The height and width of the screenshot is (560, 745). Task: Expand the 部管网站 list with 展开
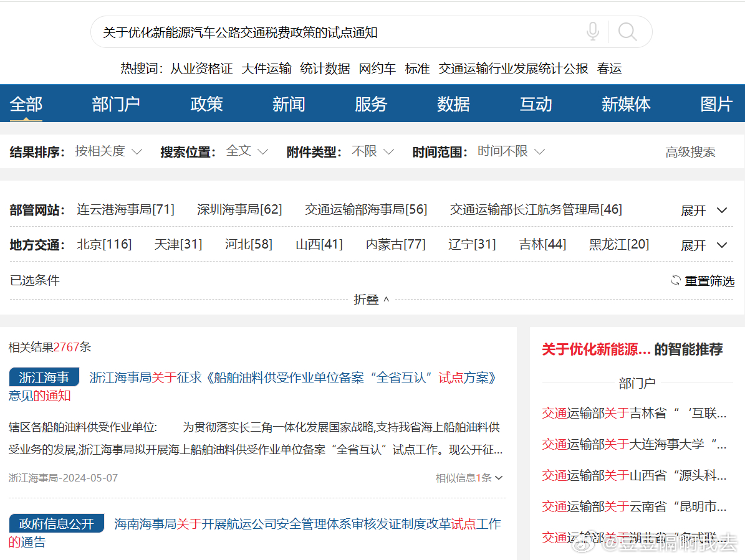(x=704, y=211)
